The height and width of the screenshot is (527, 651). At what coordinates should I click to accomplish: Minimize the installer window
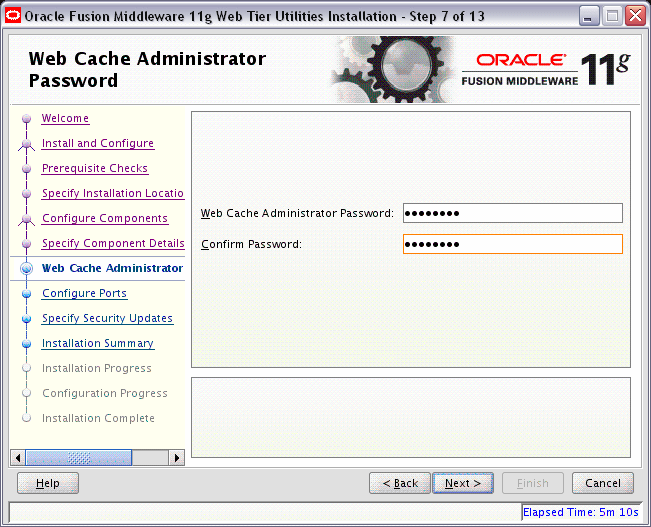point(588,16)
